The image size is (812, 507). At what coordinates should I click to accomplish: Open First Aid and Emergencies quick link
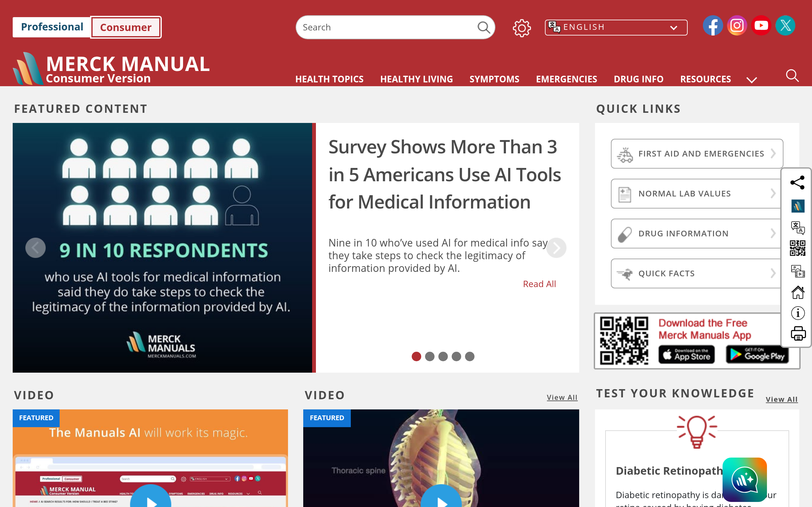pos(697,154)
